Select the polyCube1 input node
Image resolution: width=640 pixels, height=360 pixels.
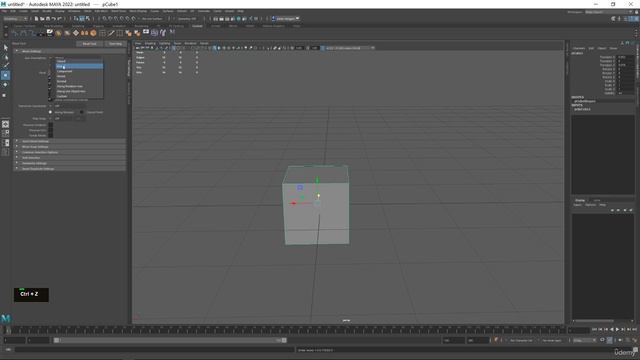click(582, 109)
